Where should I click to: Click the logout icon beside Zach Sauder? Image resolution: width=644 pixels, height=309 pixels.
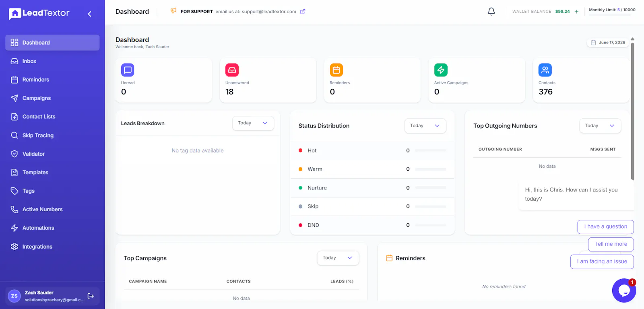tap(91, 296)
